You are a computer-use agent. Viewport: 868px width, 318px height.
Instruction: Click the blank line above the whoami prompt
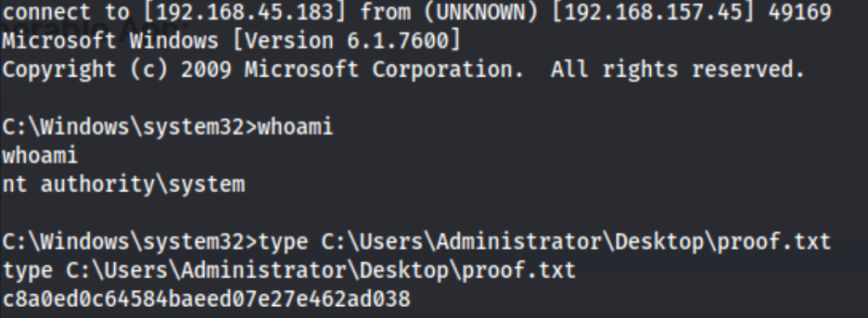coord(434,99)
